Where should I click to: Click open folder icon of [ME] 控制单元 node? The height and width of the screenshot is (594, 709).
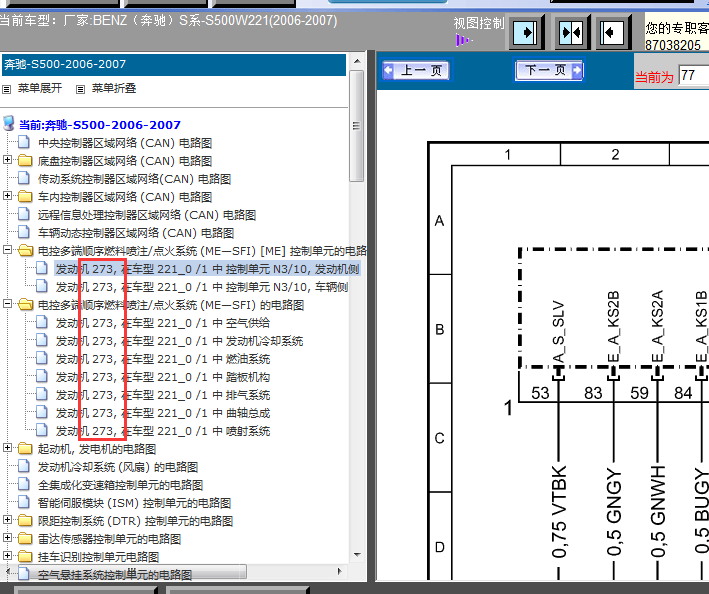[x=25, y=251]
